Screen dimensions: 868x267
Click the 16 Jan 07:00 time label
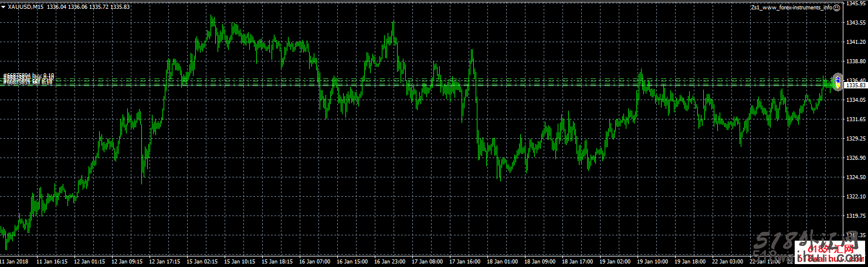316,261
